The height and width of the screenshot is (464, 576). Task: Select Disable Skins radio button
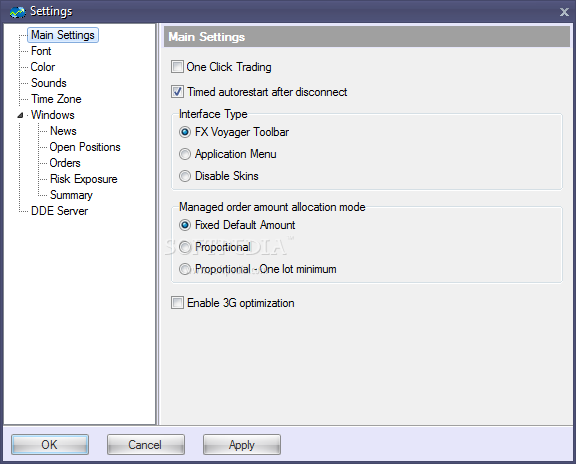click(x=185, y=176)
